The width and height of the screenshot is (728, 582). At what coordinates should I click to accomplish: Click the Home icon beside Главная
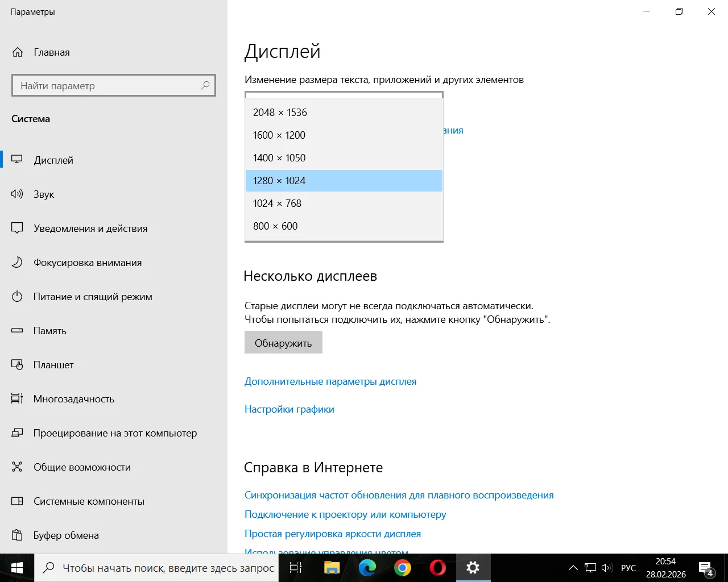(x=18, y=52)
